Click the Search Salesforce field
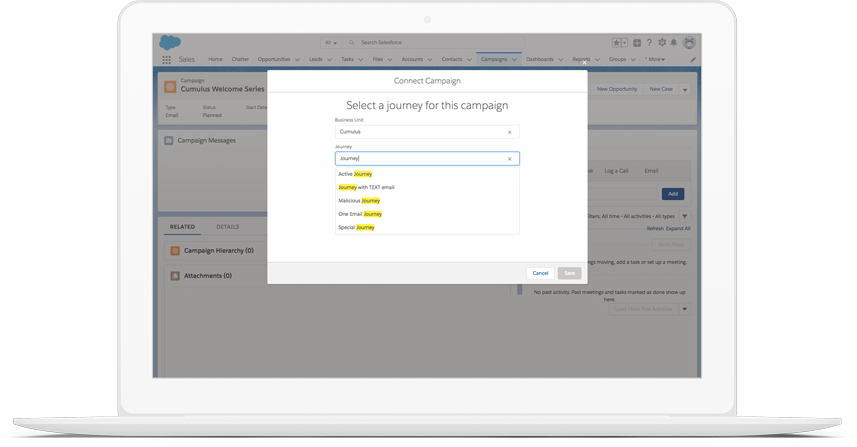 click(435, 43)
